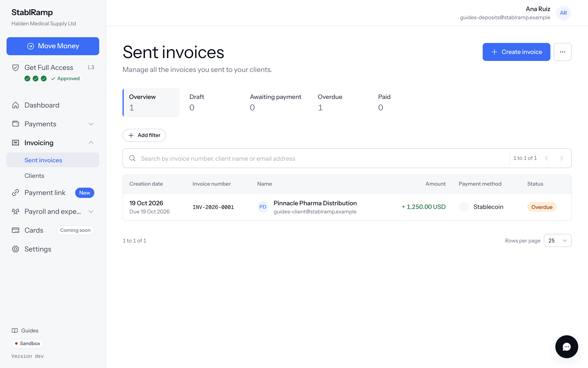Expand Payroll and expenses chevron
Screen dimensions: 588x368
(x=91, y=212)
